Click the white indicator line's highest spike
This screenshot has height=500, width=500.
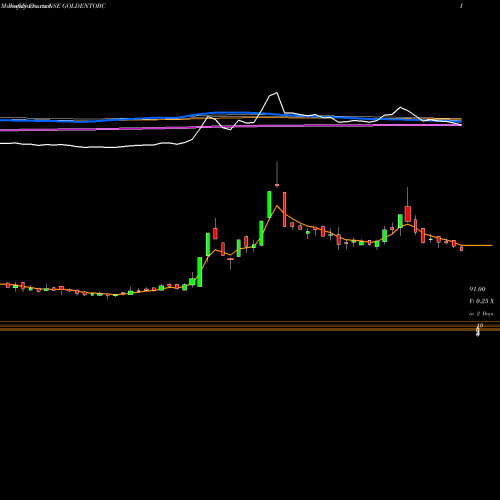coord(276,93)
